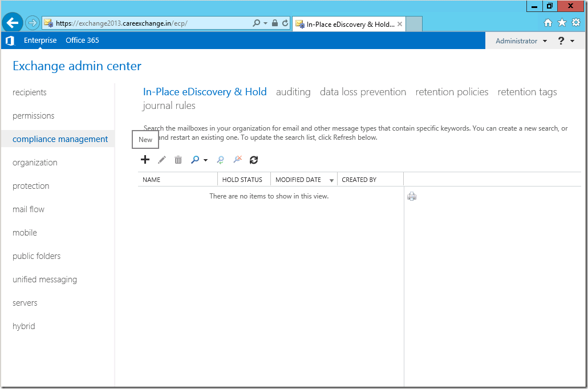Click the print icon in details pane
Image resolution: width=588 pixels, height=389 pixels.
click(x=412, y=196)
